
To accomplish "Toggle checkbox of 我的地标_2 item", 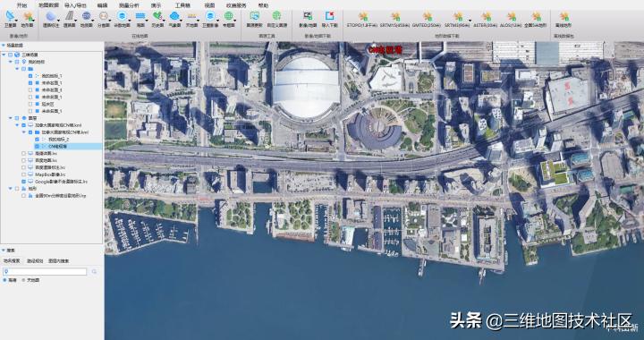I will 37,140.
